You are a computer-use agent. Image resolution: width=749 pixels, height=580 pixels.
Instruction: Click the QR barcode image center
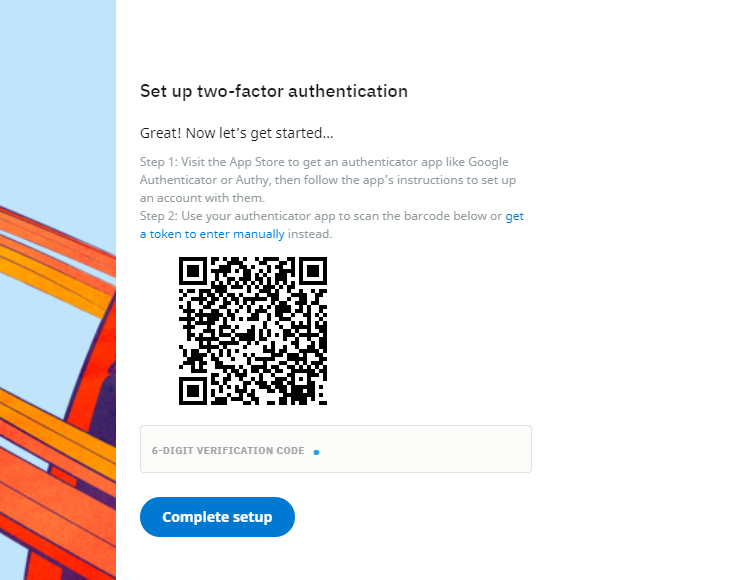point(253,331)
